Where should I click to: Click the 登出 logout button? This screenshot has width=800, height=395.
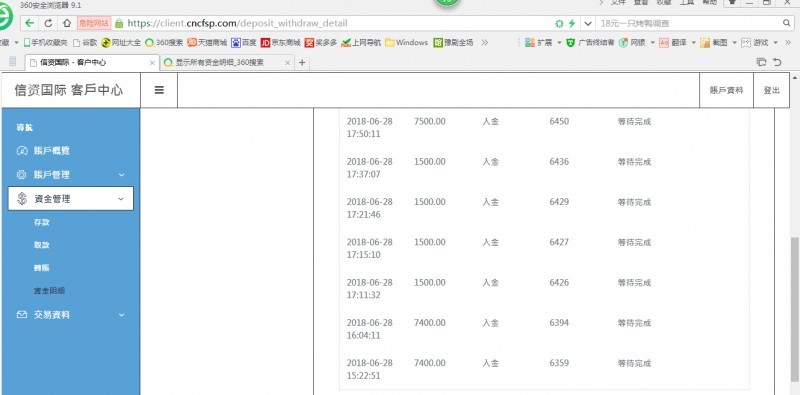coord(771,90)
